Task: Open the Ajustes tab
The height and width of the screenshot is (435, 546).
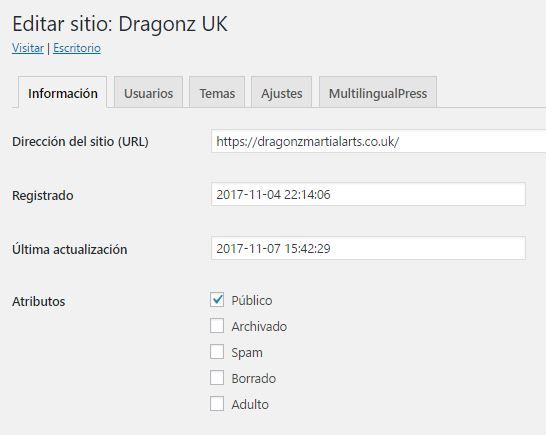Action: [281, 93]
